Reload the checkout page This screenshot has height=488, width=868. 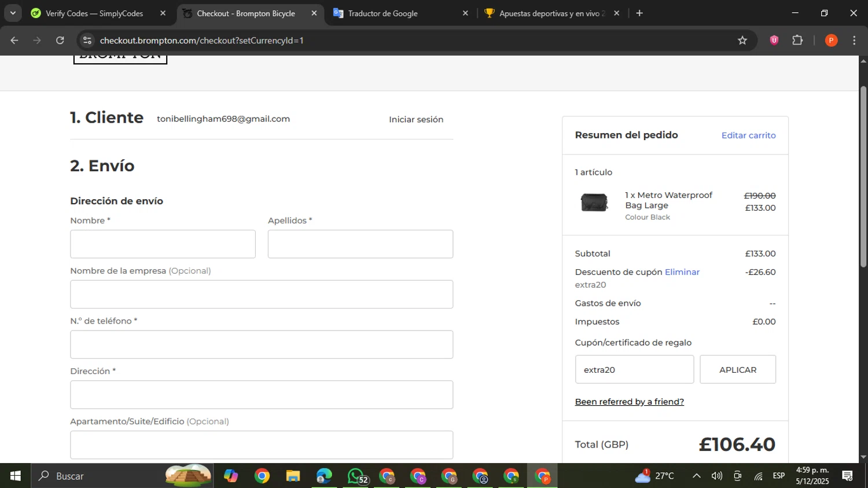point(60,41)
